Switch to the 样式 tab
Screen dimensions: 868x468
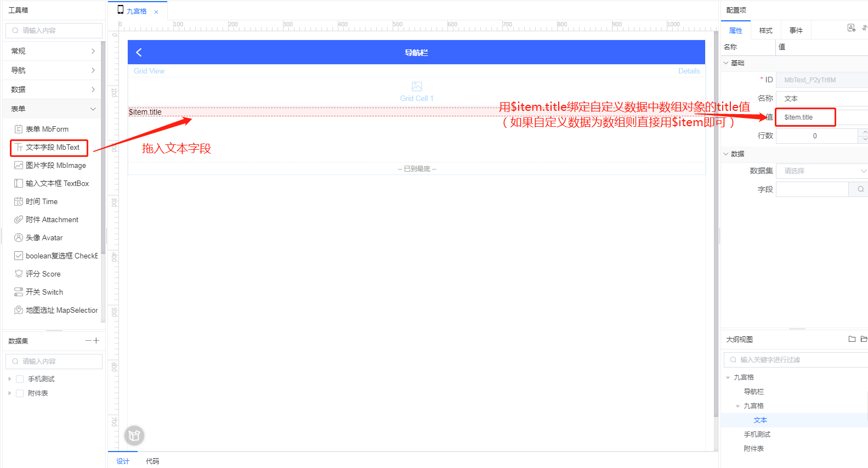tap(765, 31)
